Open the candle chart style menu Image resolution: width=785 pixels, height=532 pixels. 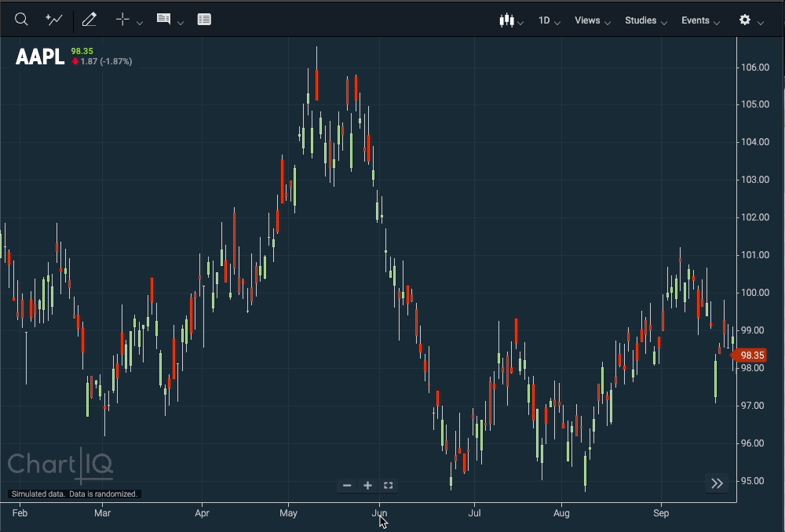point(506,20)
